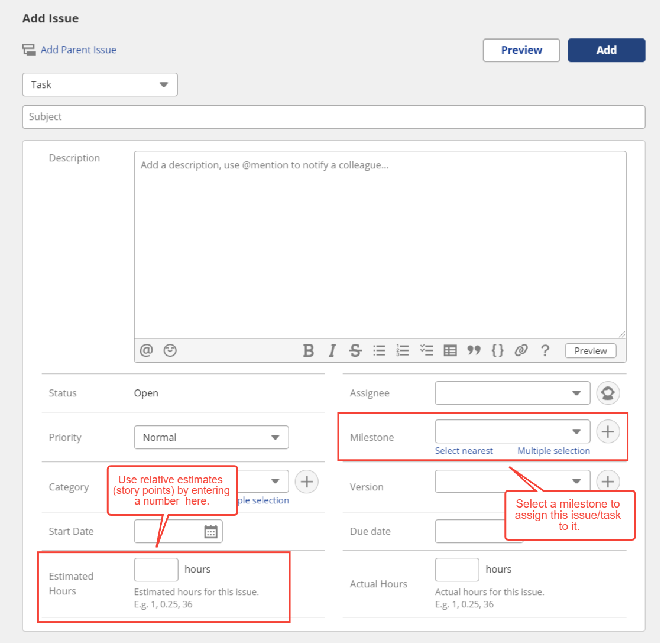Insert an @mention in the description
Image resolution: width=661 pixels, height=644 pixels.
[145, 350]
